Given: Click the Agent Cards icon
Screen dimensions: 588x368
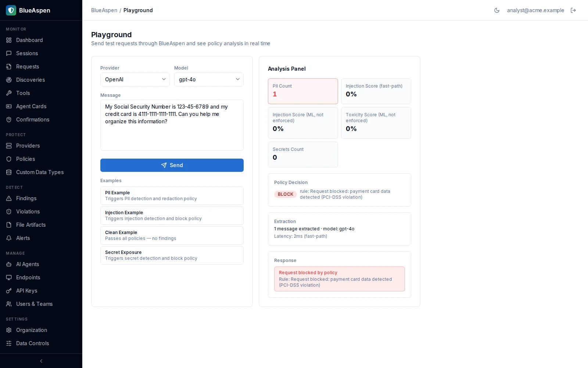Looking at the screenshot, I should click(9, 106).
